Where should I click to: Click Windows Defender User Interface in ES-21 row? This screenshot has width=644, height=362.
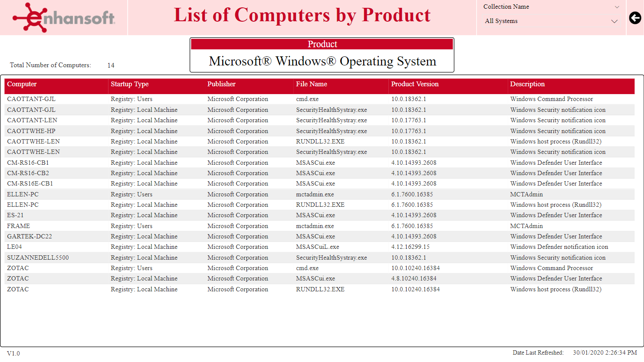click(556, 215)
